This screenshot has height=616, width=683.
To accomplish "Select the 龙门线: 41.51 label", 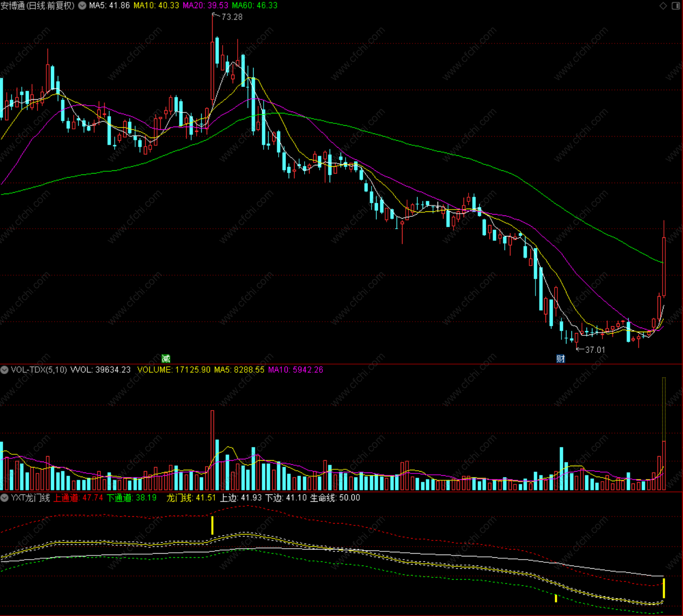I will (x=191, y=498).
